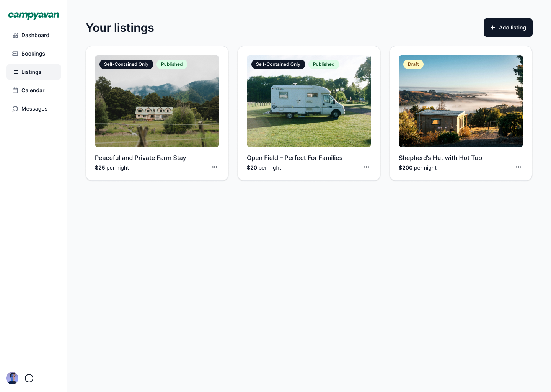Click the Peaceful and Private Farm Stay title
The height and width of the screenshot is (392, 551).
[140, 158]
